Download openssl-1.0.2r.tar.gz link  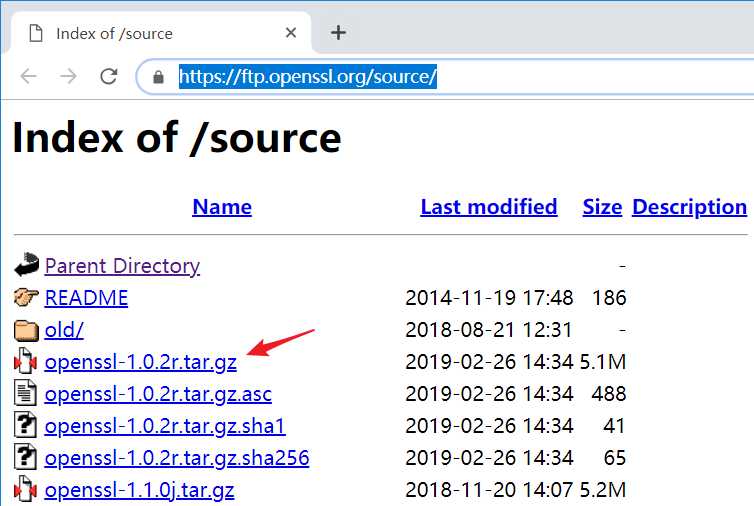(140, 362)
